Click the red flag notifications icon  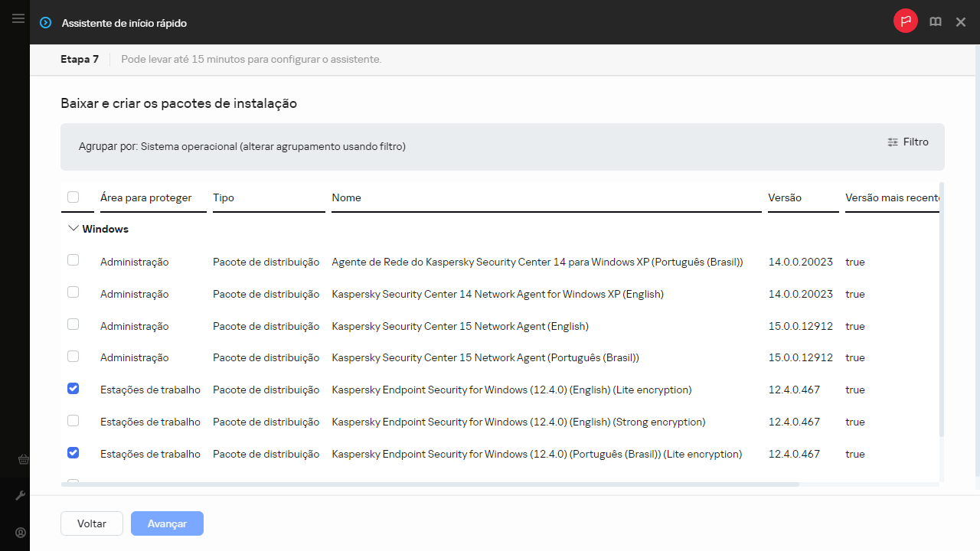coord(905,22)
